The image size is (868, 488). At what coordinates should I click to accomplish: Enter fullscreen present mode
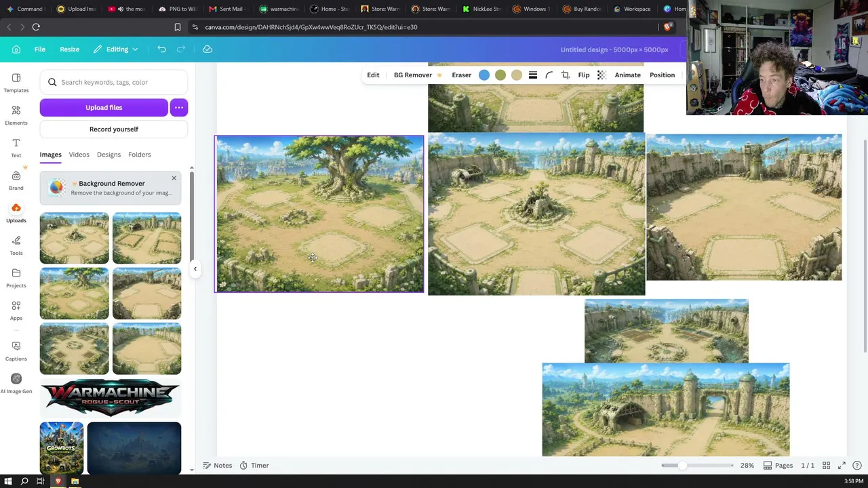(842, 466)
